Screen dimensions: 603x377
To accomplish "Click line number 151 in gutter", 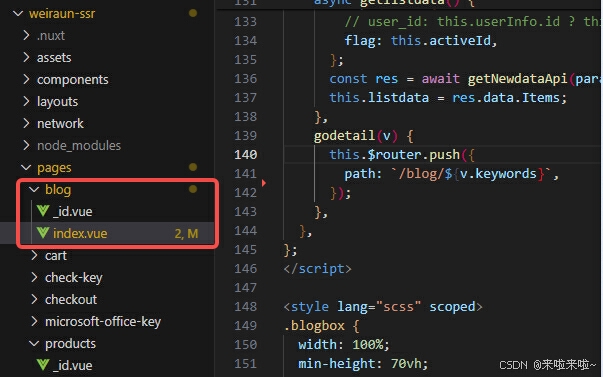I will point(245,364).
